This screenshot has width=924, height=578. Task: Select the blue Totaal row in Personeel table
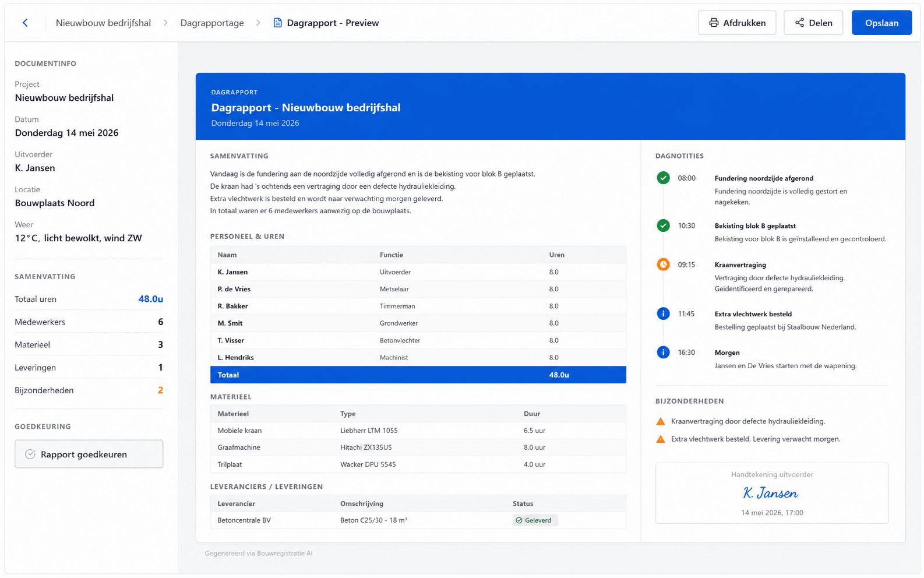coord(418,375)
